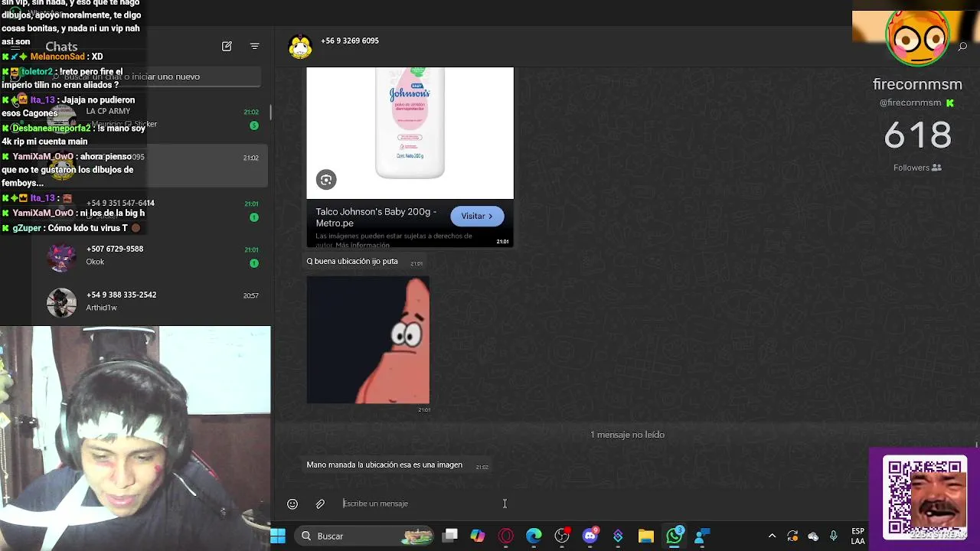The width and height of the screenshot is (980, 551).
Task: Click the sync refresh icon in system tray
Action: coord(792,536)
